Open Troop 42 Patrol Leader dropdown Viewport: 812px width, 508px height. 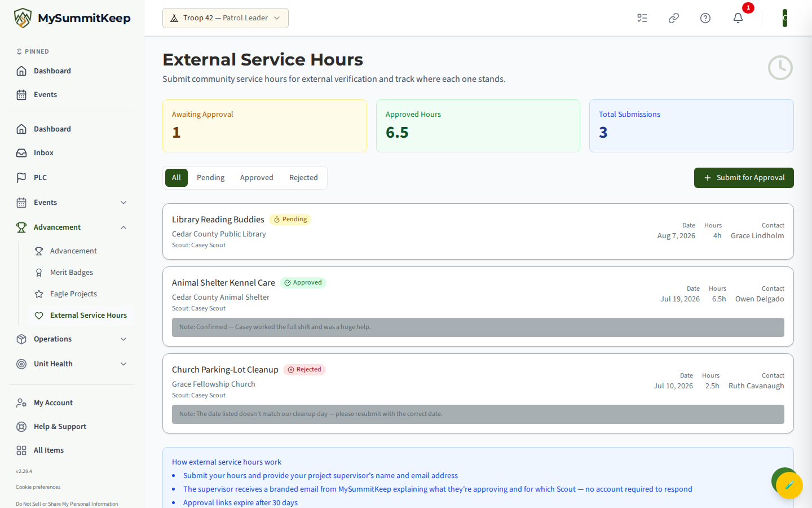(x=226, y=18)
